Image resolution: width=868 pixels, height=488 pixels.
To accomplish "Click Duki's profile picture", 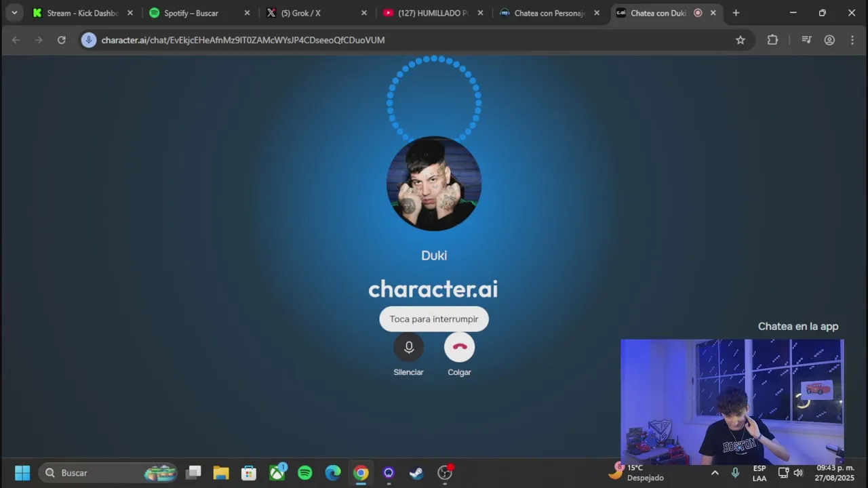I will pos(434,184).
